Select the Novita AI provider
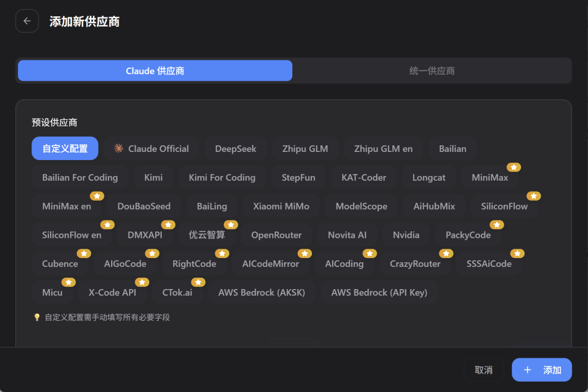This screenshot has height=392, width=588. [x=347, y=235]
